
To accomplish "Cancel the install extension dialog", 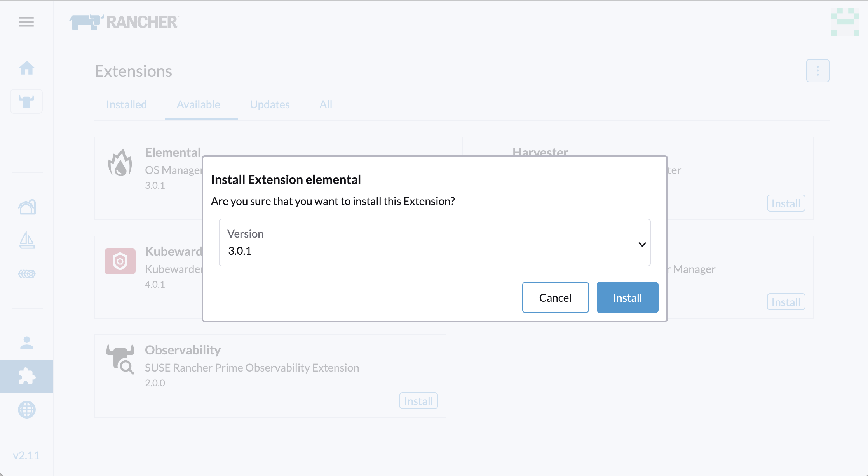I will click(555, 298).
